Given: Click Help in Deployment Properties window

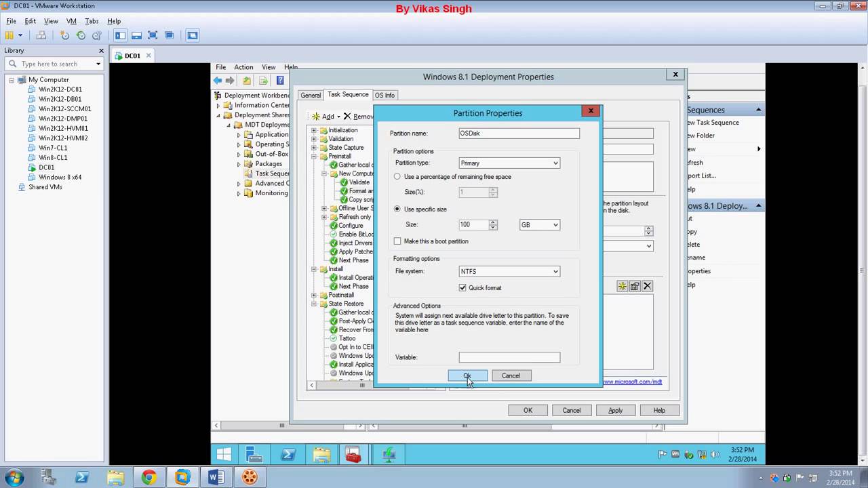Looking at the screenshot, I should click(659, 410).
